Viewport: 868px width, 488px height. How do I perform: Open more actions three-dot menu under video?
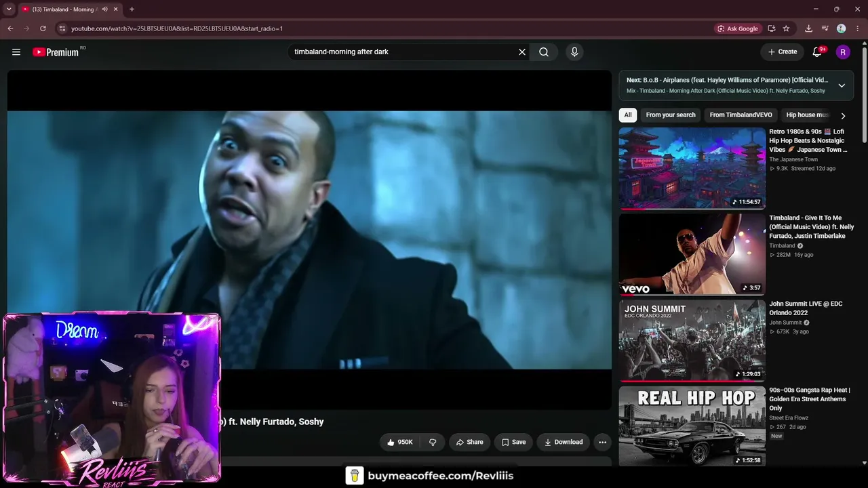point(602,442)
